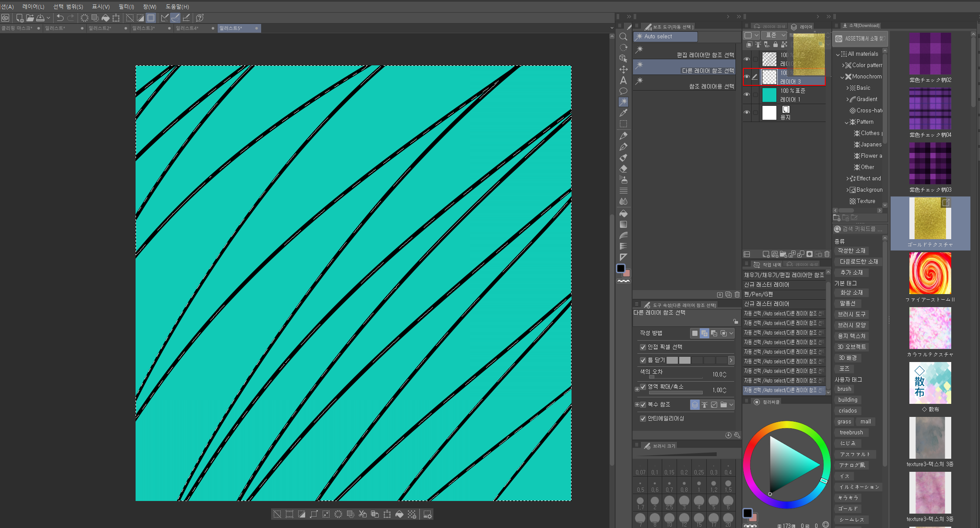Collapse the Monochrome tree folder

point(843,77)
